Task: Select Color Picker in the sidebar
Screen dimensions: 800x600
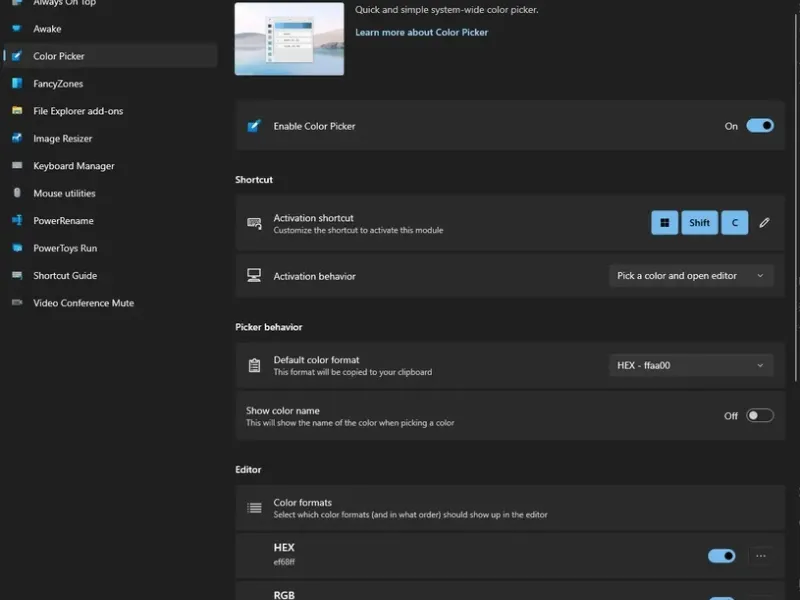Action: 110,56
